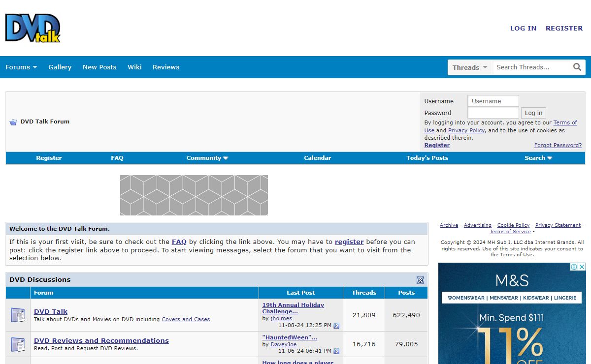
Task: Open the Wiki menu item
Action: pos(134,67)
